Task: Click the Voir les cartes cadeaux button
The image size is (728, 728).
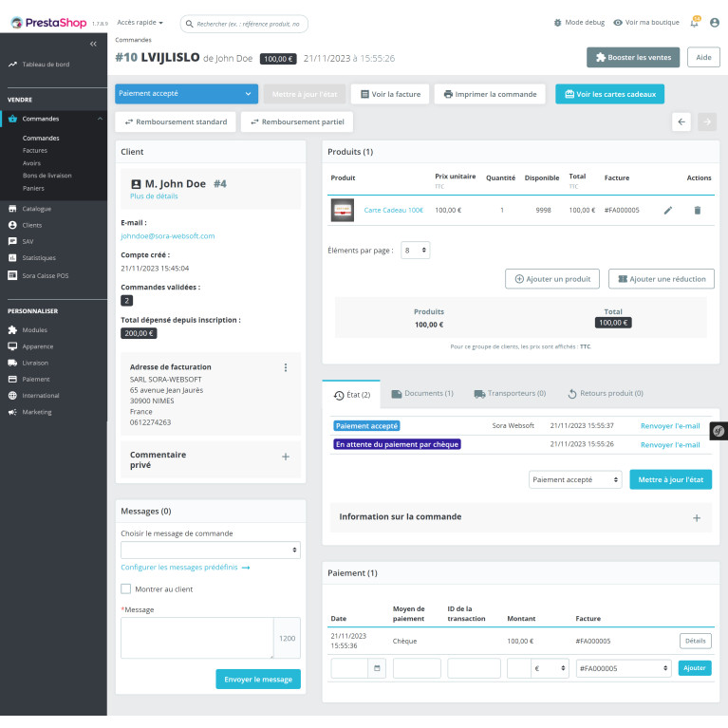Action: tap(609, 94)
